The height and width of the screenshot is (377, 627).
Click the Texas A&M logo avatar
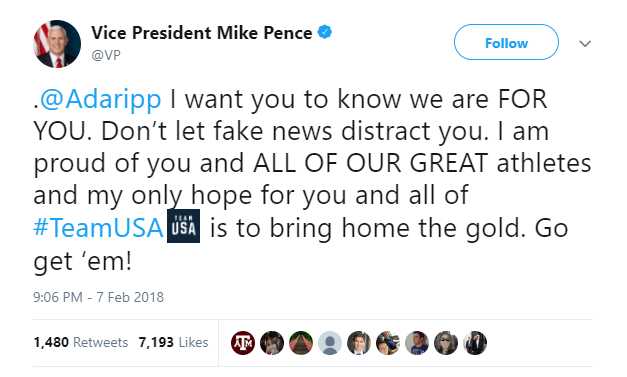click(243, 343)
